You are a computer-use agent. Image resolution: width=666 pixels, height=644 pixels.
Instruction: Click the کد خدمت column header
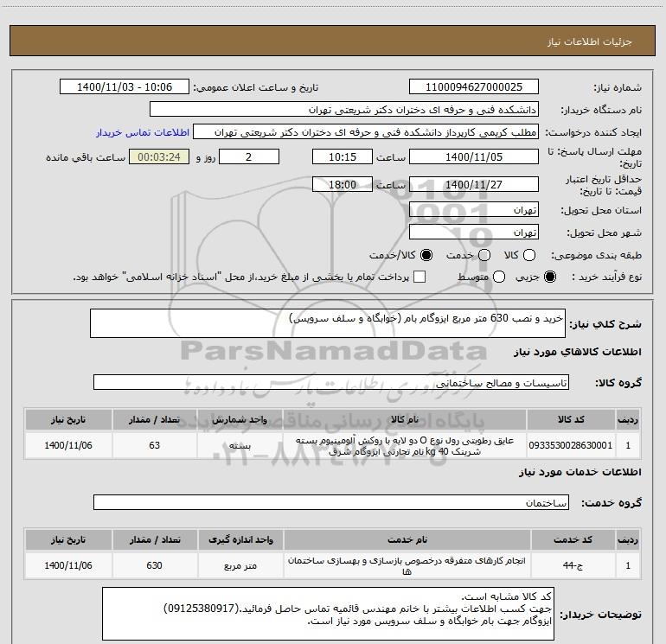(573, 539)
